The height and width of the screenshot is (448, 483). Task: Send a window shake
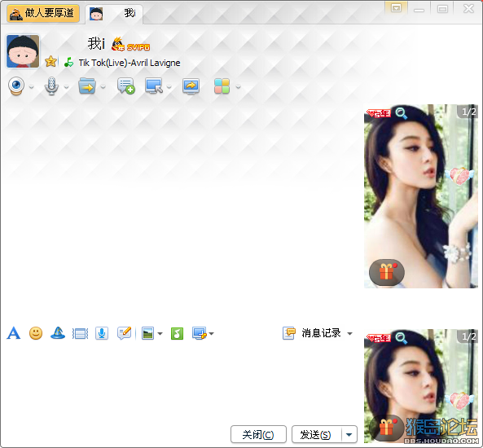pyautogui.click(x=80, y=334)
